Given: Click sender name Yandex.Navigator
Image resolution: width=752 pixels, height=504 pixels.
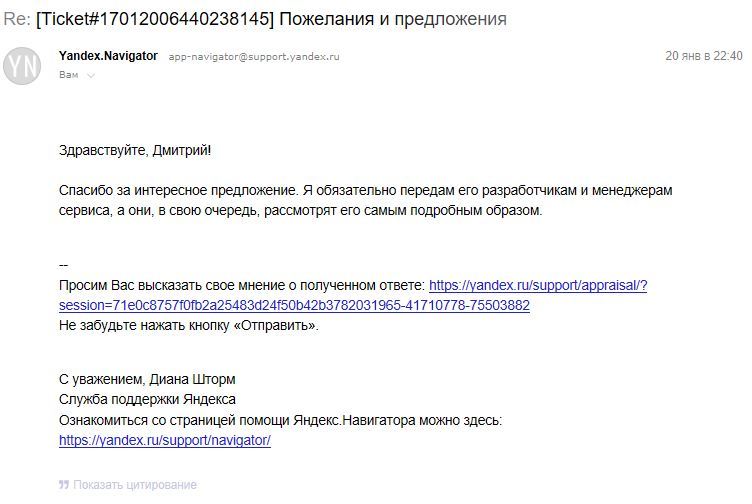Looking at the screenshot, I should [108, 56].
